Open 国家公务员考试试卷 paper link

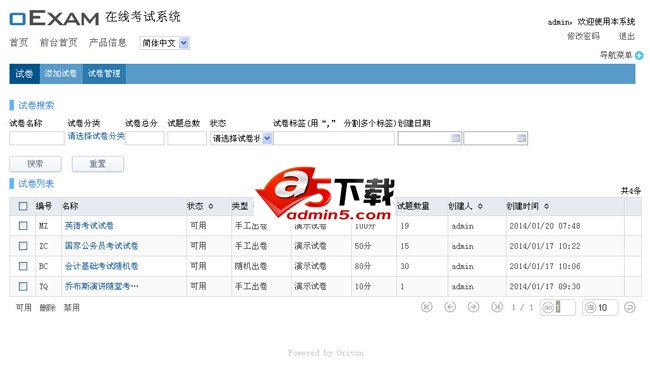click(101, 246)
